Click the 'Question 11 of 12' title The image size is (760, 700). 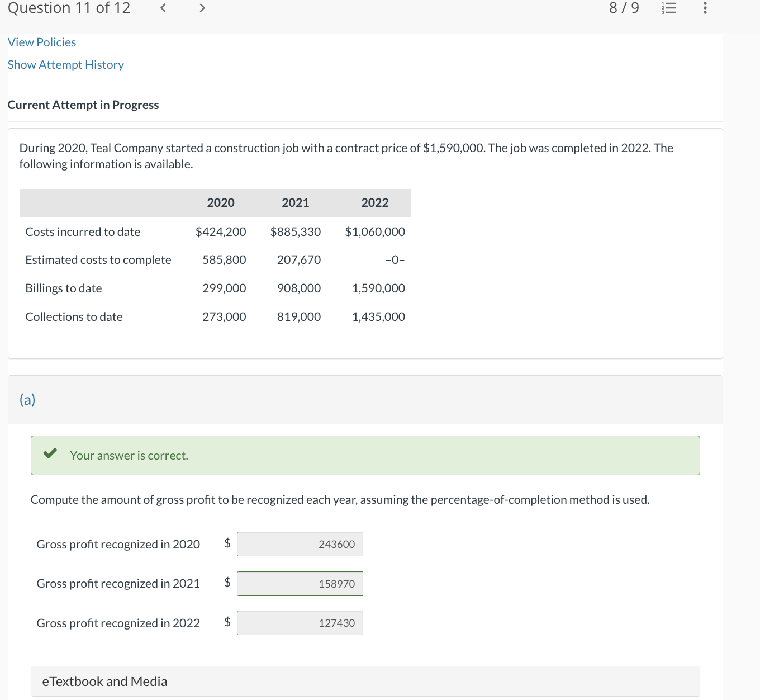[69, 8]
